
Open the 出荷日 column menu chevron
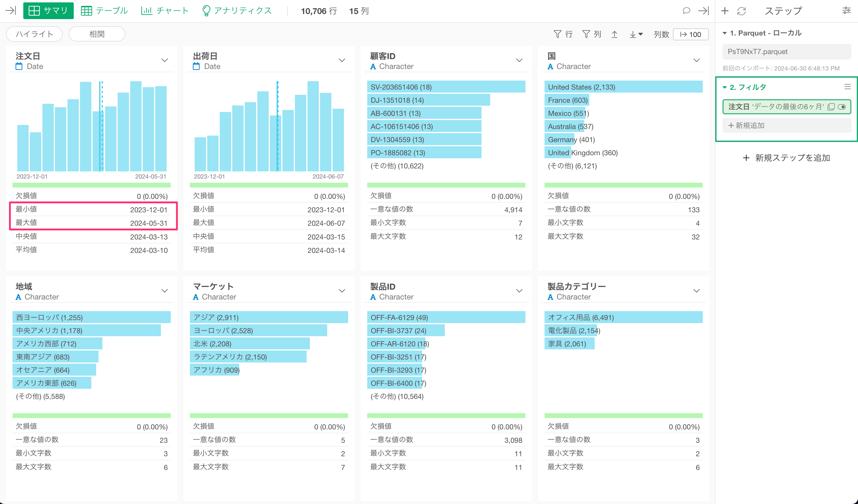coord(342,60)
